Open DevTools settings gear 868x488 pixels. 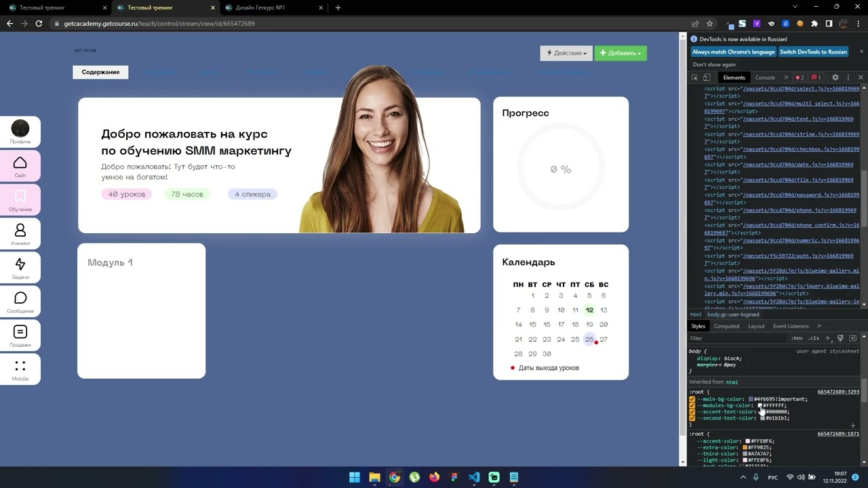[x=835, y=77]
